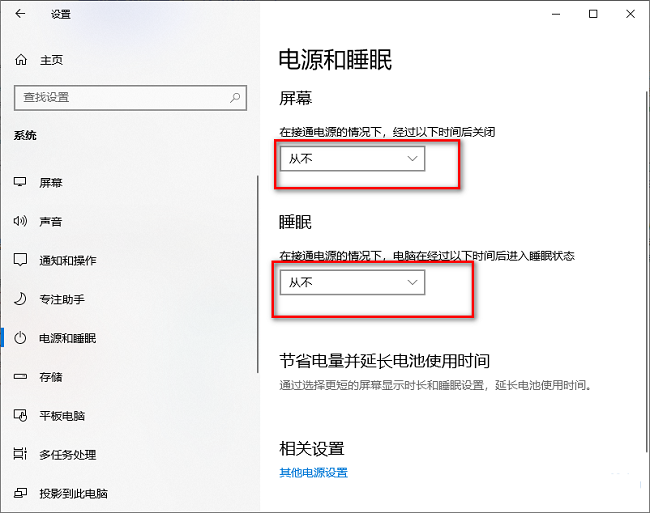650x513 pixels.
Task: Click the 系统 category label
Action: (25, 136)
